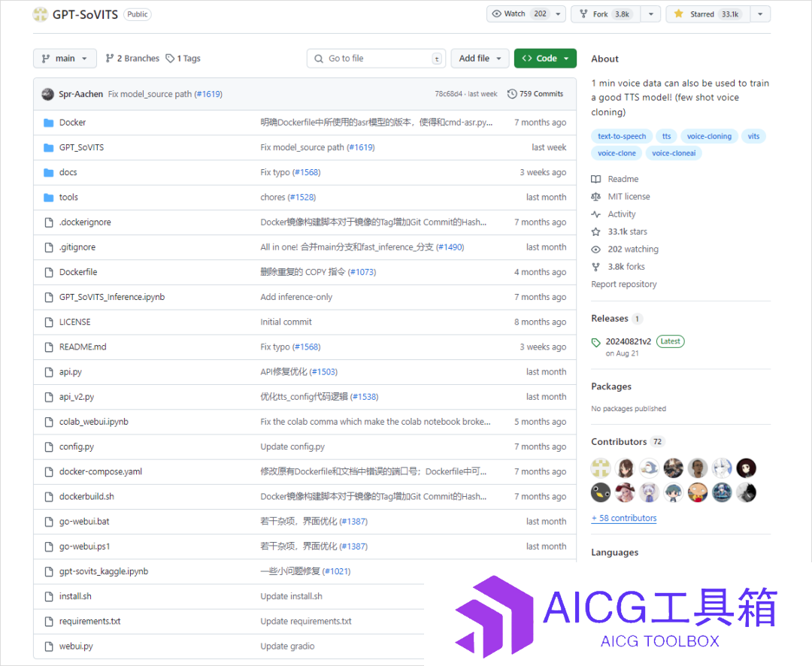Image resolution: width=812 pixels, height=666 pixels.
Task: Click the tag icon next to 20240821v2 release
Action: pos(596,342)
